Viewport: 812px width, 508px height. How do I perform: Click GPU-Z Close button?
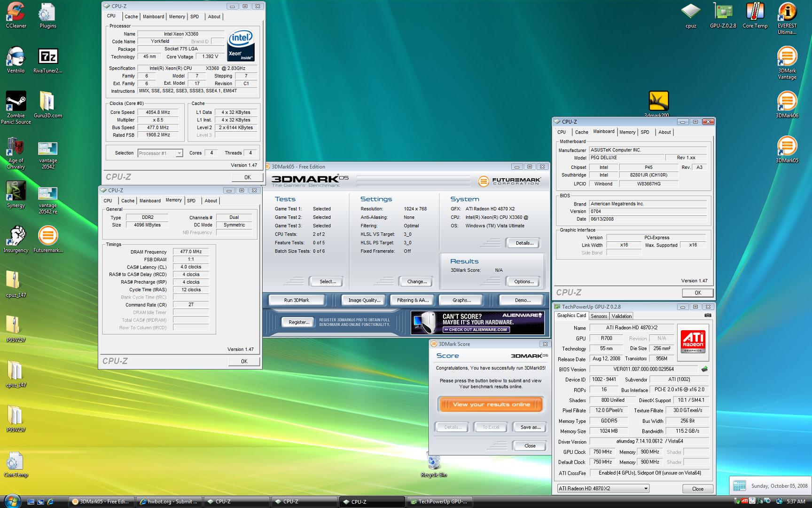point(698,489)
